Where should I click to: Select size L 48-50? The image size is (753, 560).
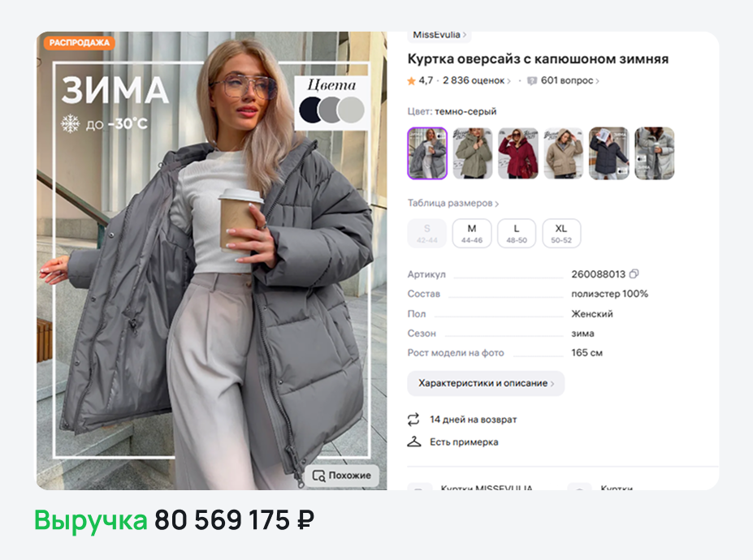(517, 233)
